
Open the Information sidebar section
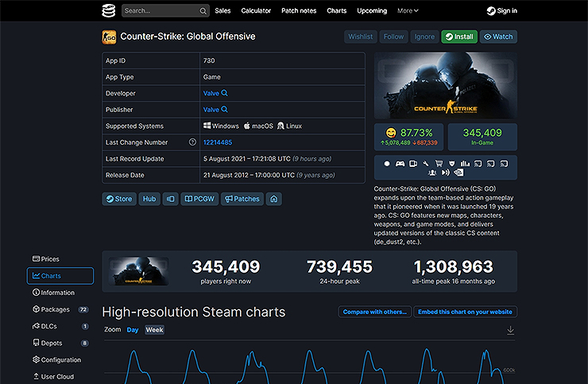[x=53, y=293]
